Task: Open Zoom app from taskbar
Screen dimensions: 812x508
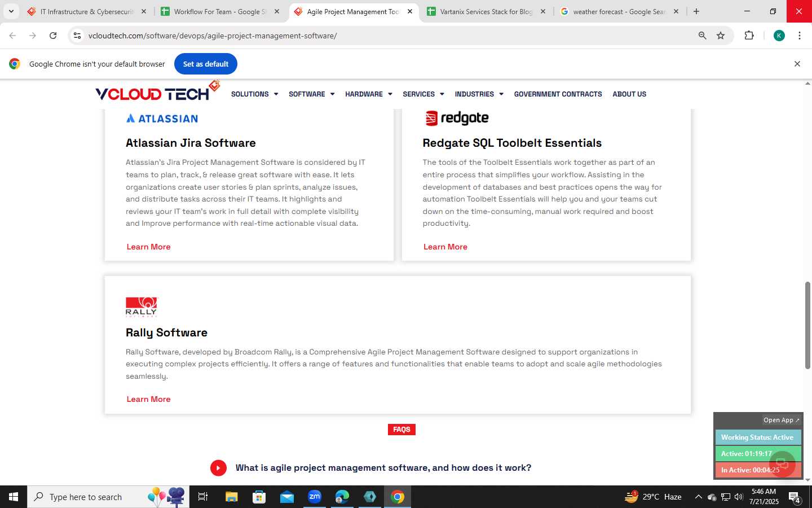Action: pos(314,497)
